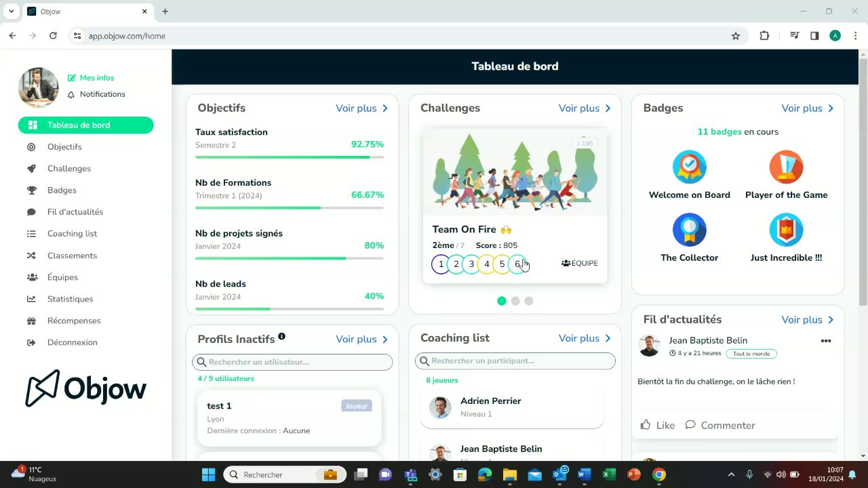Click the Welcome on Board badge icon
The width and height of the screenshot is (868, 488).
click(689, 167)
